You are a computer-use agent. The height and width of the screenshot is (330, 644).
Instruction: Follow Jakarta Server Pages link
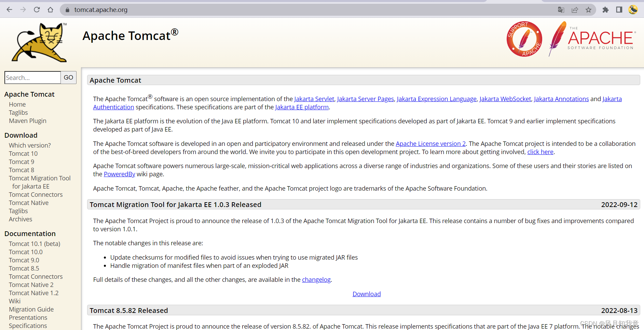click(x=365, y=99)
